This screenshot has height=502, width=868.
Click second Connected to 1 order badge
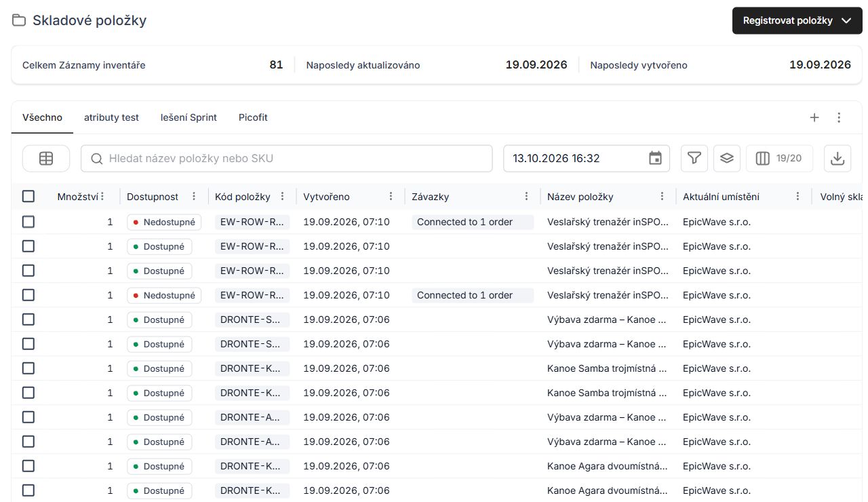(472, 295)
